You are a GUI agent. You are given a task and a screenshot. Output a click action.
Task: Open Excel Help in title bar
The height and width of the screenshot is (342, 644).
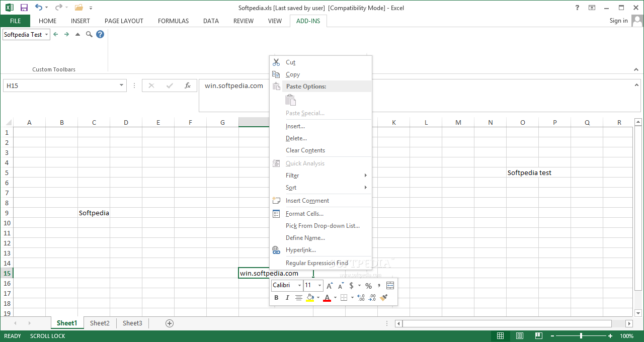577,8
